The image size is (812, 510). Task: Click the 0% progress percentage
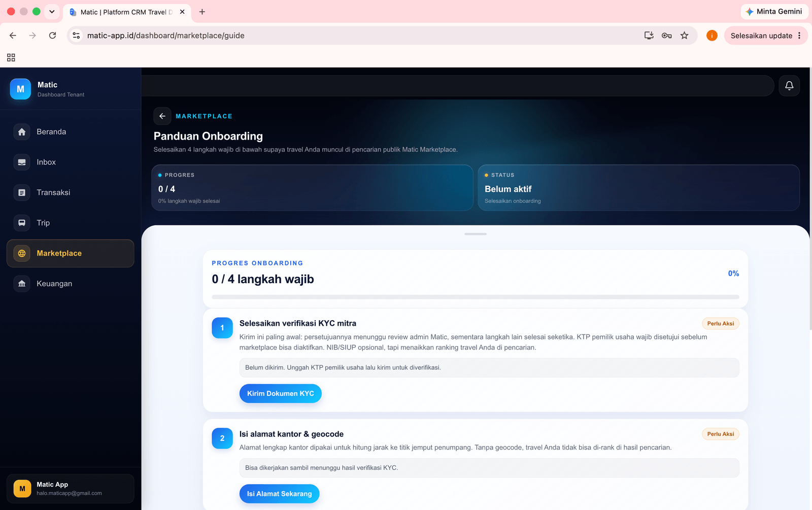[733, 274]
